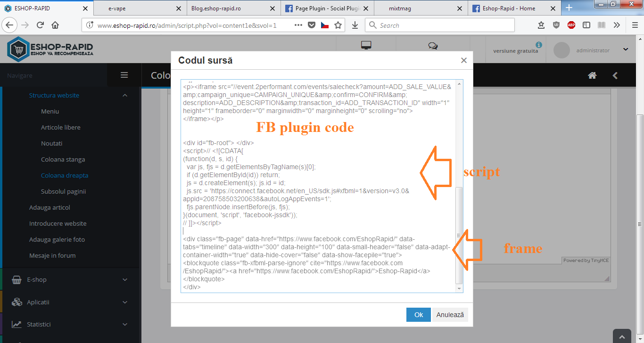Open the chat bubbles icon in header
The width and height of the screenshot is (644, 343).
433,46
